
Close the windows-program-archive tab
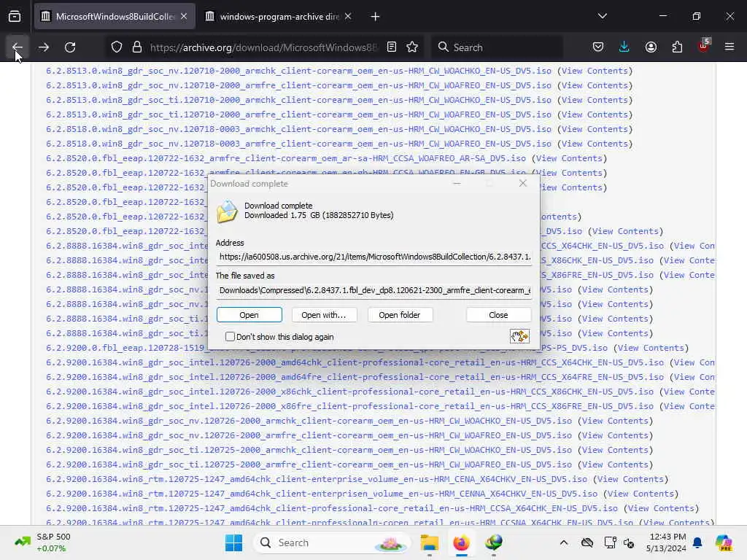(x=348, y=17)
